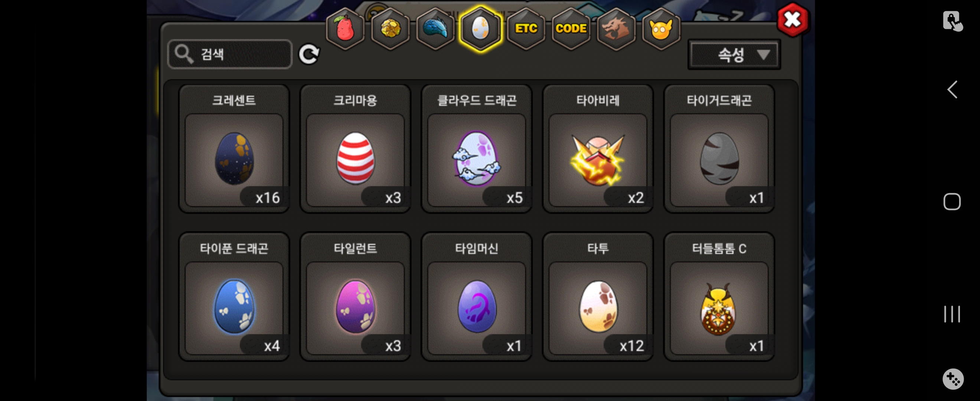Open the blue dragon scale category
980x401 pixels.
435,29
